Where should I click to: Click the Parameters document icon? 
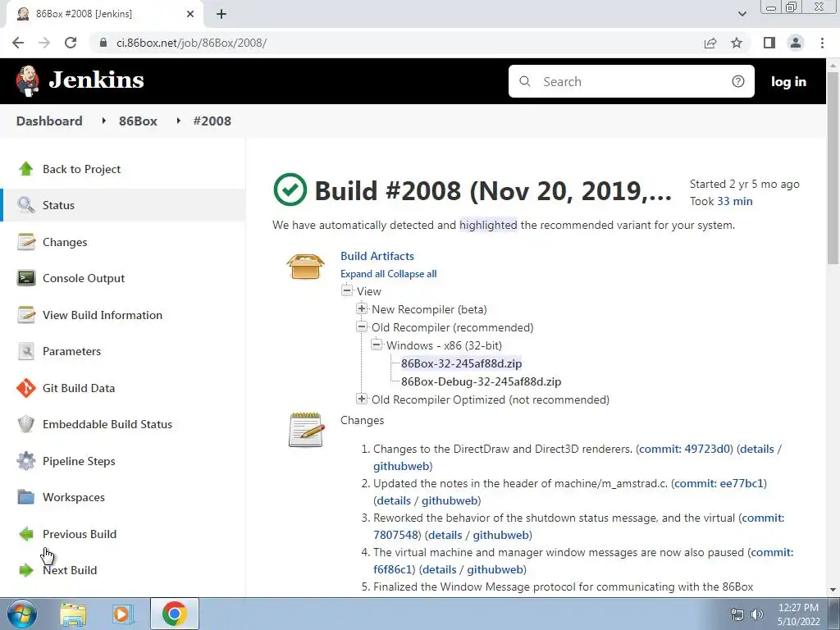pos(25,351)
